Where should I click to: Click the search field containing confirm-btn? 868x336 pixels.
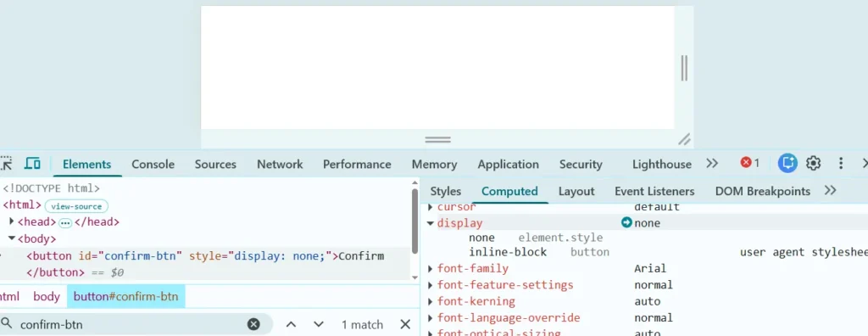tap(133, 324)
